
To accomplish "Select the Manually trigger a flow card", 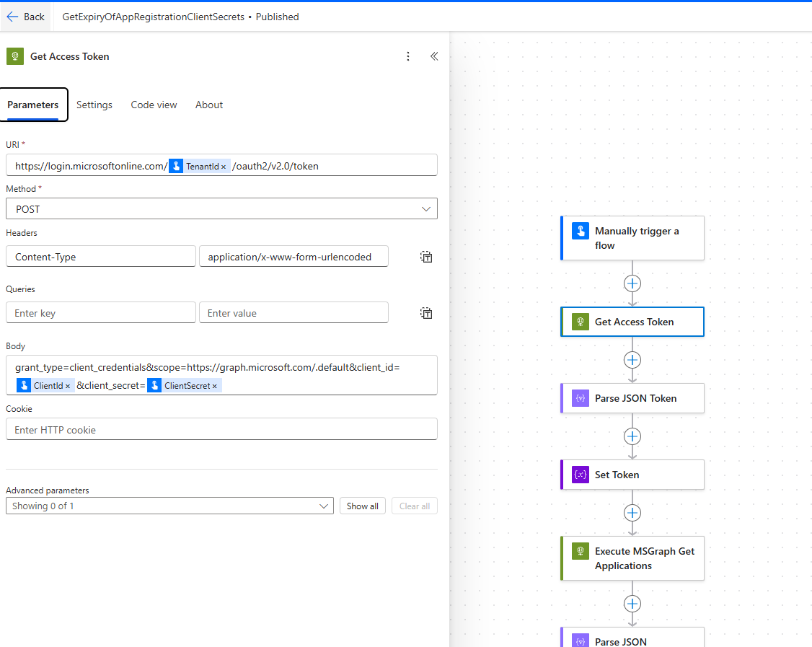I will (x=632, y=238).
